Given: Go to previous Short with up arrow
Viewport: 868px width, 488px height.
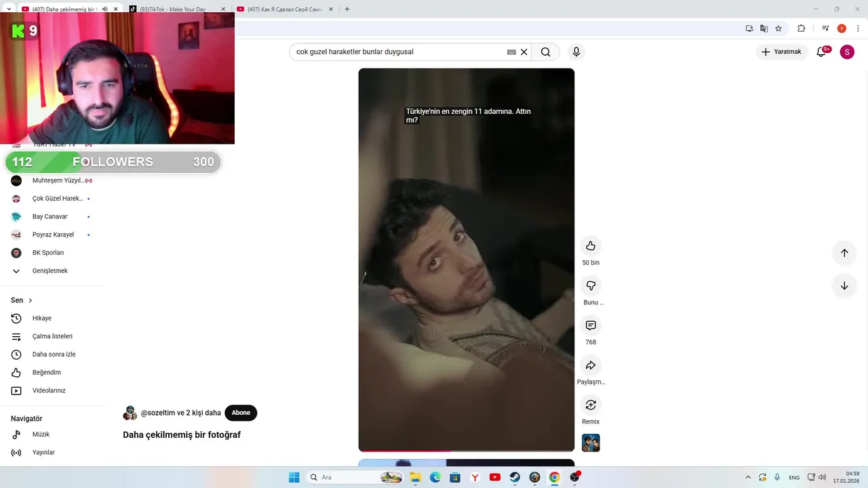Looking at the screenshot, I should click(844, 253).
